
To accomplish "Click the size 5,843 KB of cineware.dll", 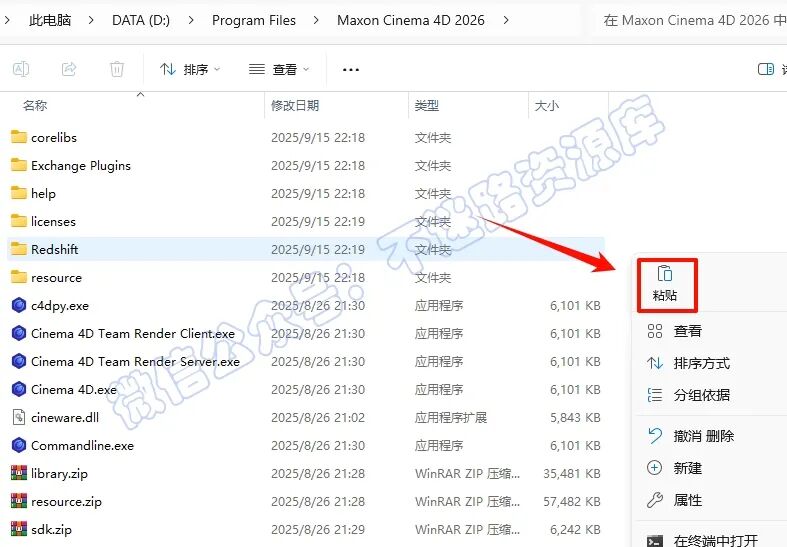I will [x=575, y=418].
